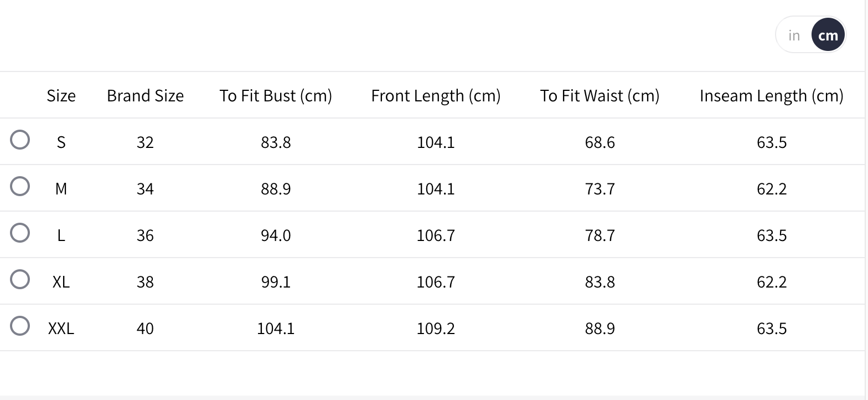Click the 'Size' column header
The height and width of the screenshot is (400, 868).
pyautogui.click(x=61, y=96)
